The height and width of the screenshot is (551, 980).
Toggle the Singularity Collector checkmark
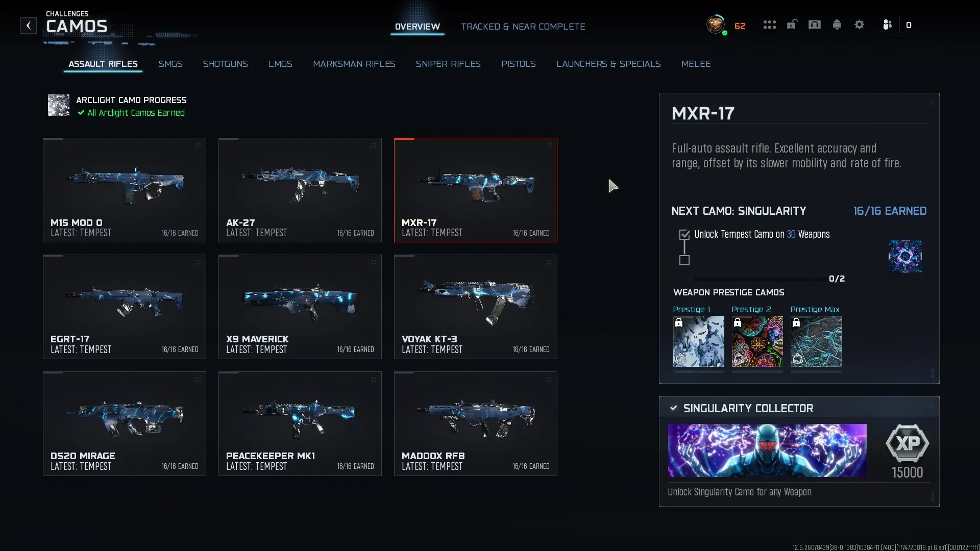coord(673,408)
